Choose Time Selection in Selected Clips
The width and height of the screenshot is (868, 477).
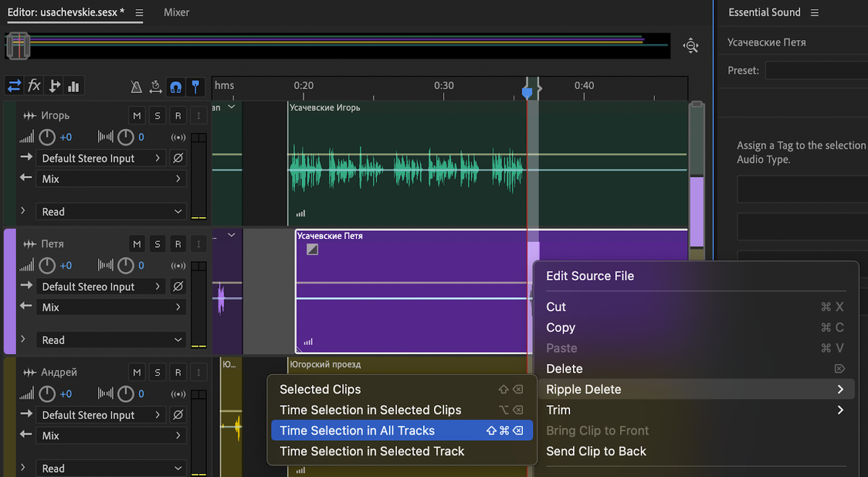pyautogui.click(x=402, y=410)
